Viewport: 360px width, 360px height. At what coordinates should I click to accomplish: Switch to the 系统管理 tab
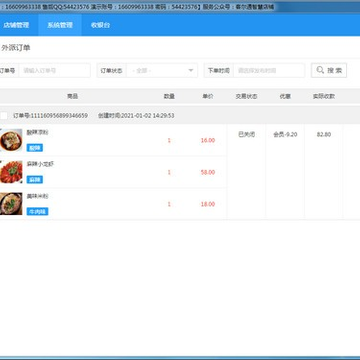pos(60,25)
